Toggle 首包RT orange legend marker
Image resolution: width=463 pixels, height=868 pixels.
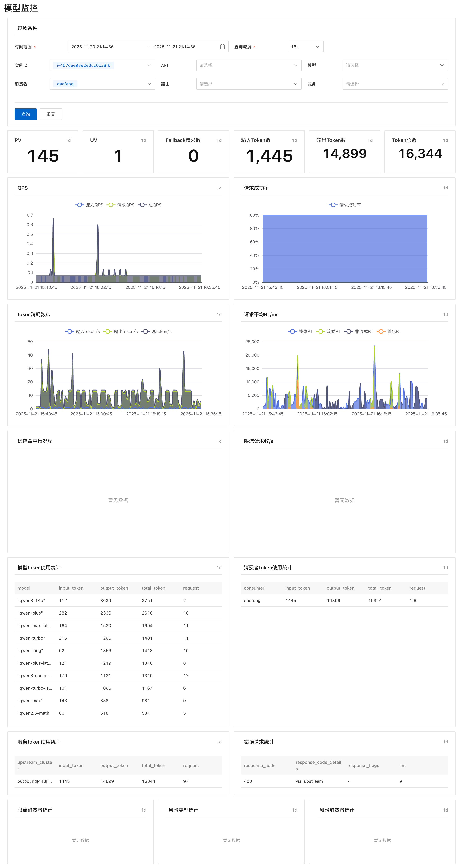pyautogui.click(x=381, y=332)
